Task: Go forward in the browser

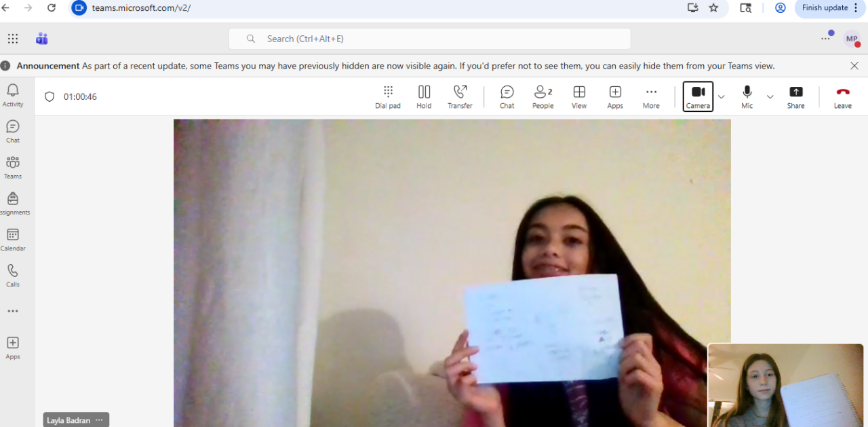Action: click(x=28, y=7)
